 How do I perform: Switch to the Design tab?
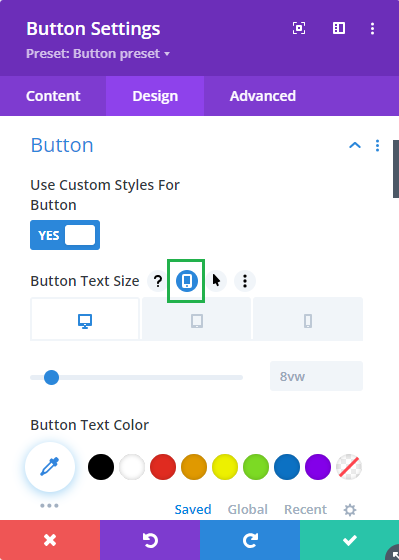(155, 96)
